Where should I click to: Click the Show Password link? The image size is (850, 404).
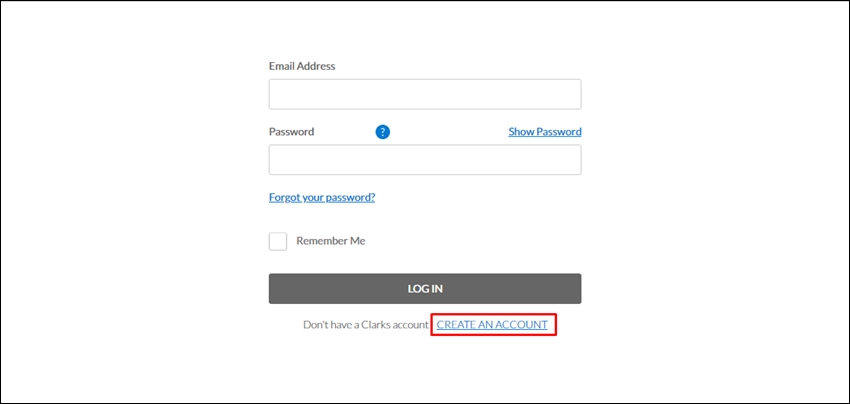545,132
